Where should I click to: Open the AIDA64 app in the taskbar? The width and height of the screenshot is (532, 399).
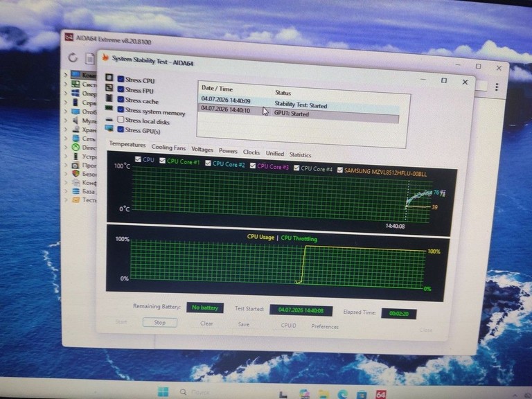pos(381,394)
